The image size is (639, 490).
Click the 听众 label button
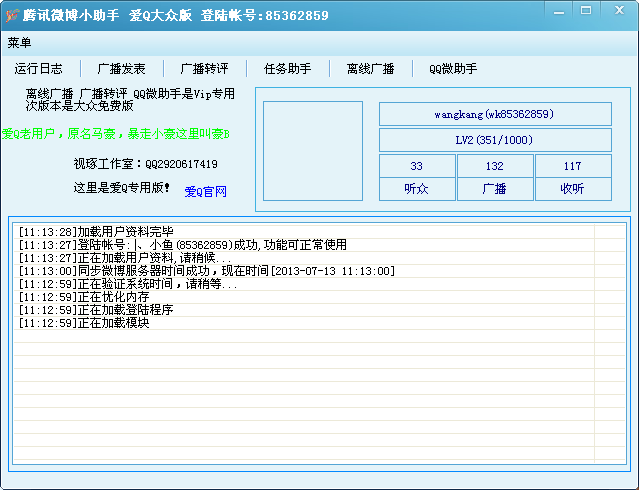[417, 189]
